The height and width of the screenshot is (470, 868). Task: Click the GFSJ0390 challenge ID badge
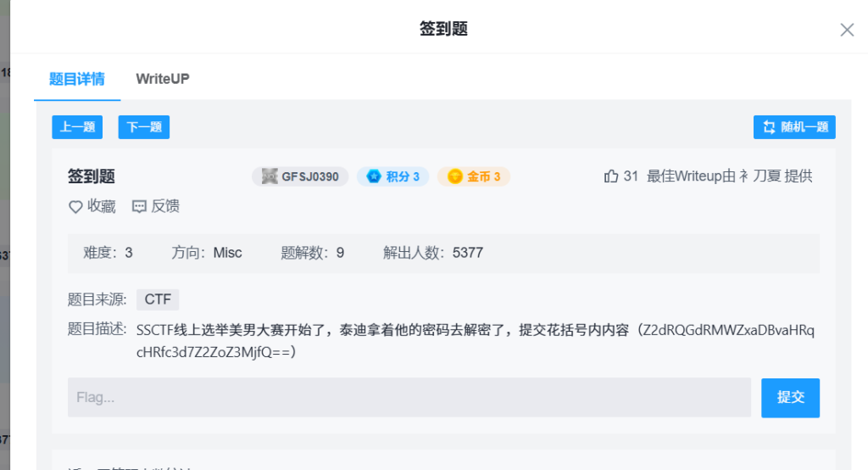coord(300,176)
